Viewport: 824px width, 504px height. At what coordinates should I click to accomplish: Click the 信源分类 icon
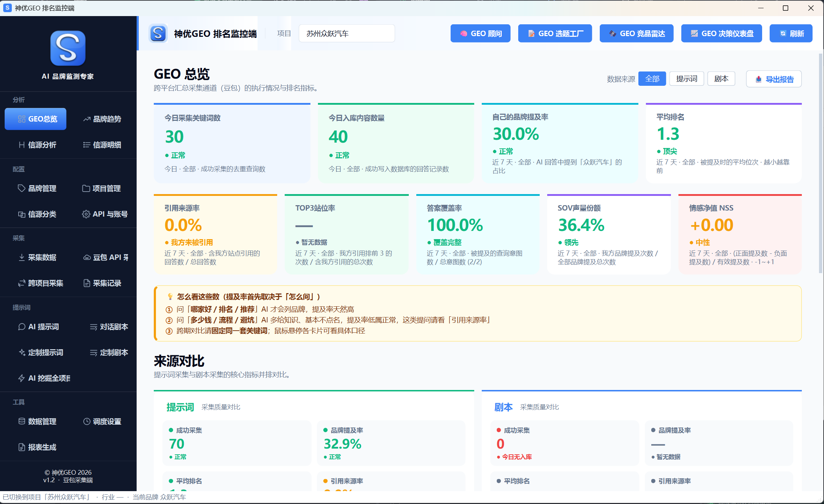(x=21, y=214)
